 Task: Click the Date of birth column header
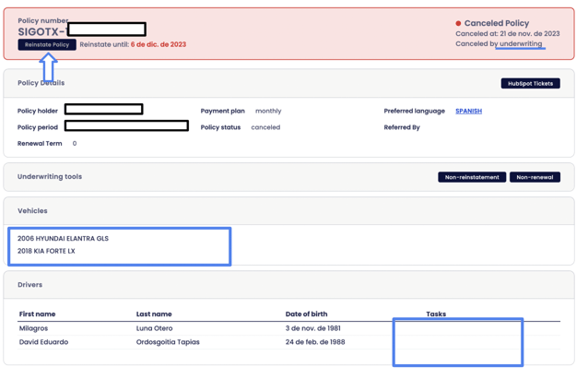tap(306, 314)
